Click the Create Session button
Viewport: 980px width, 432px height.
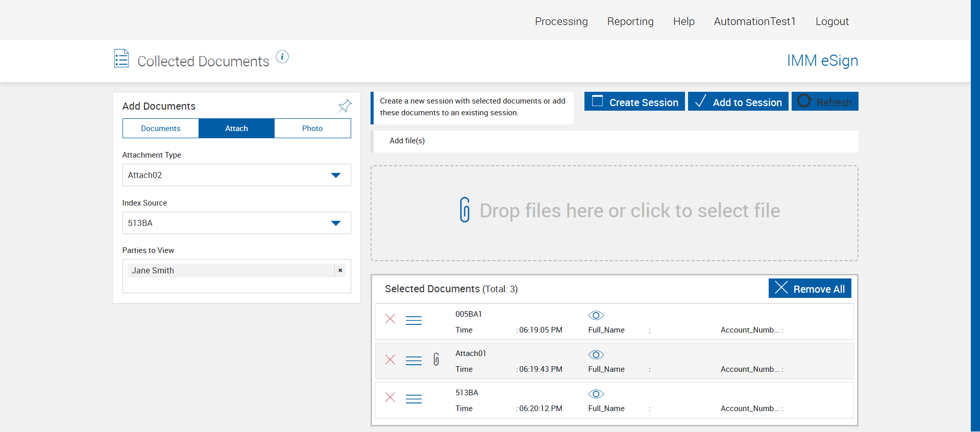click(x=634, y=101)
